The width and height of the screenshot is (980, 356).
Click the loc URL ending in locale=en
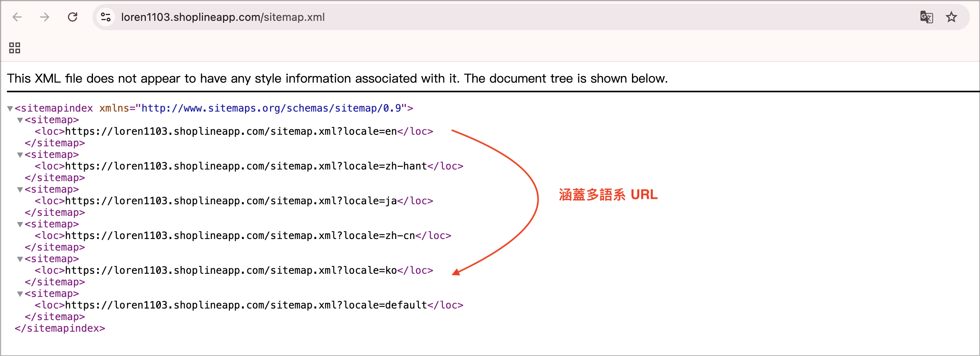[231, 132]
